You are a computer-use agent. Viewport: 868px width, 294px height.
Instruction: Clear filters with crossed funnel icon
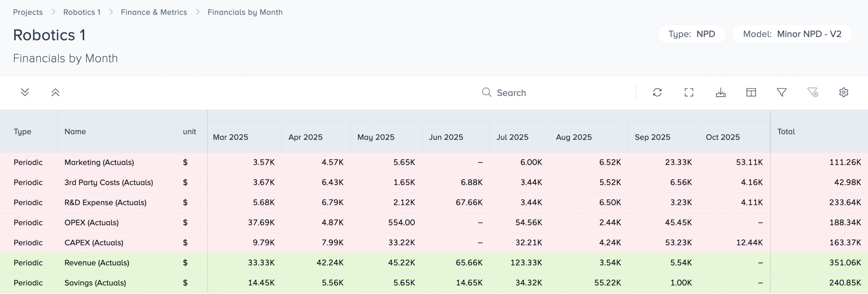[813, 93]
